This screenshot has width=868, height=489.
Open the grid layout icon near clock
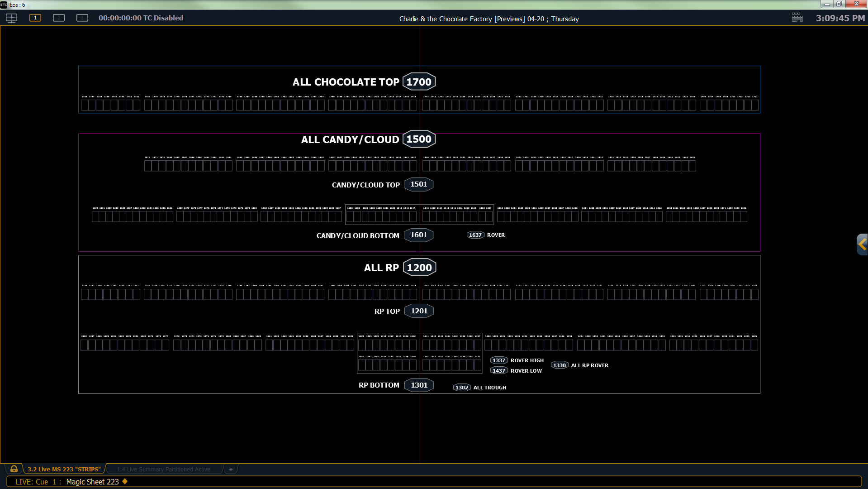(x=797, y=18)
